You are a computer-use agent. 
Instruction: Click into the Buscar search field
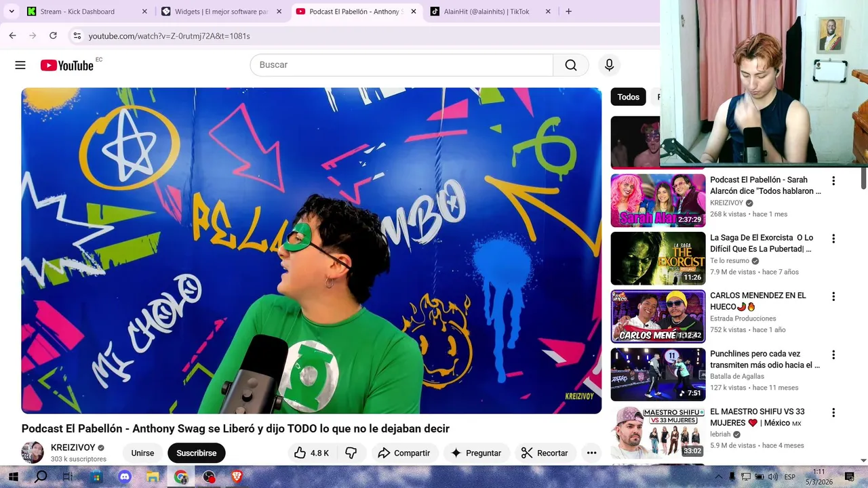click(x=401, y=64)
